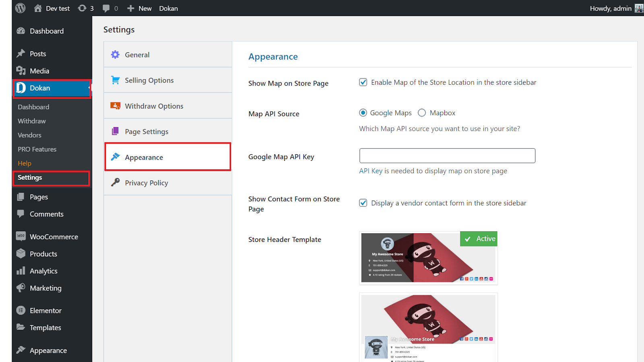
Task: Click the Pages icon in sidebar
Action: coord(21,197)
